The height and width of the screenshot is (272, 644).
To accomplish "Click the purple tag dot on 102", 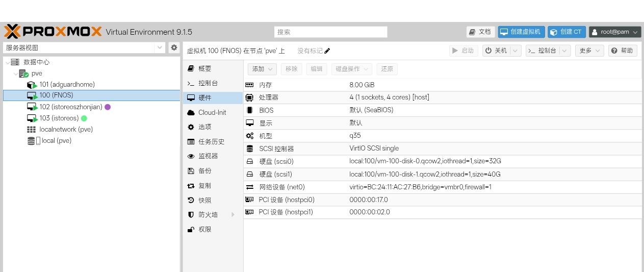I will tap(108, 107).
